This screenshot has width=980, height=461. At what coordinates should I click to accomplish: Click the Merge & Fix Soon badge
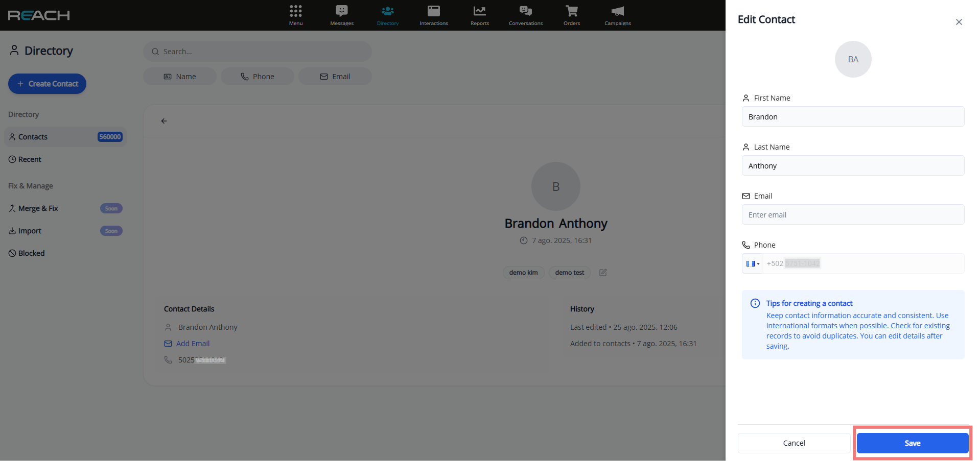[x=111, y=208]
